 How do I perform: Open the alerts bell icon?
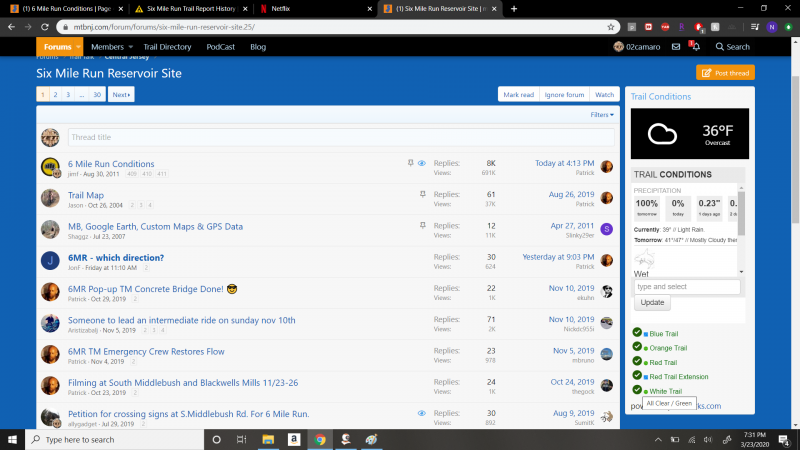[x=696, y=47]
